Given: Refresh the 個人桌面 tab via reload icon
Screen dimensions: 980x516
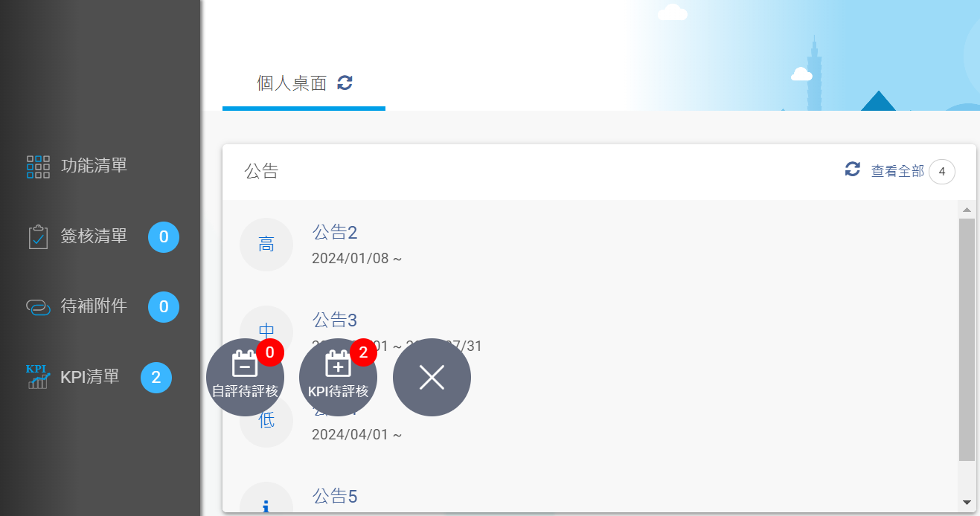Looking at the screenshot, I should (345, 83).
